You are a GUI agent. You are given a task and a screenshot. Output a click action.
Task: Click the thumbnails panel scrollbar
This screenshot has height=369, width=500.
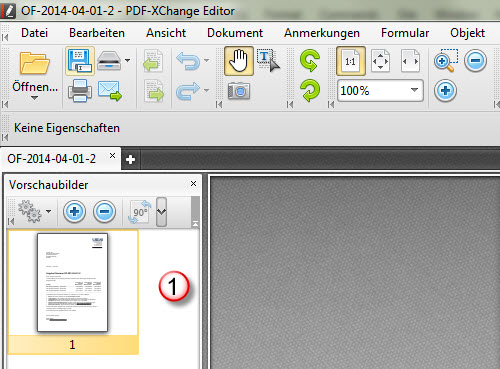pos(195,212)
